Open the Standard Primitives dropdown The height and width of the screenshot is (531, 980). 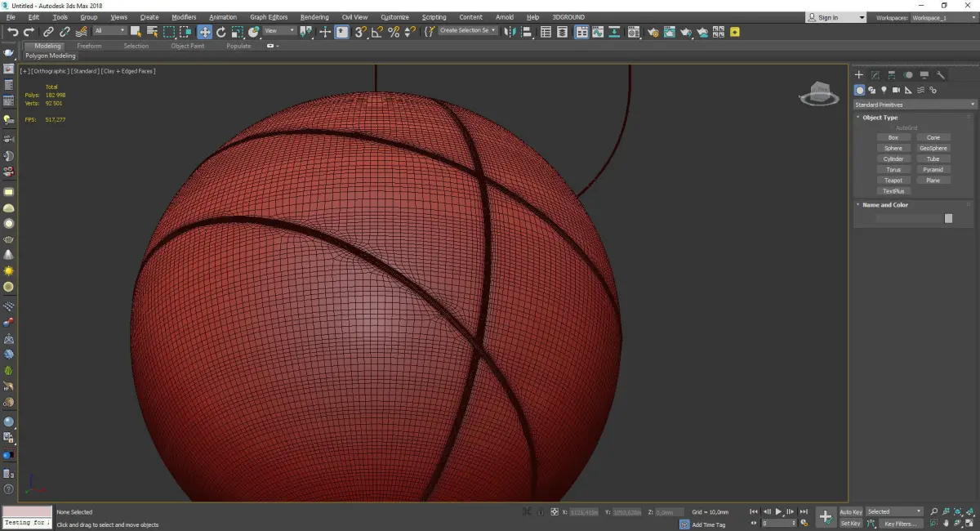click(x=915, y=105)
